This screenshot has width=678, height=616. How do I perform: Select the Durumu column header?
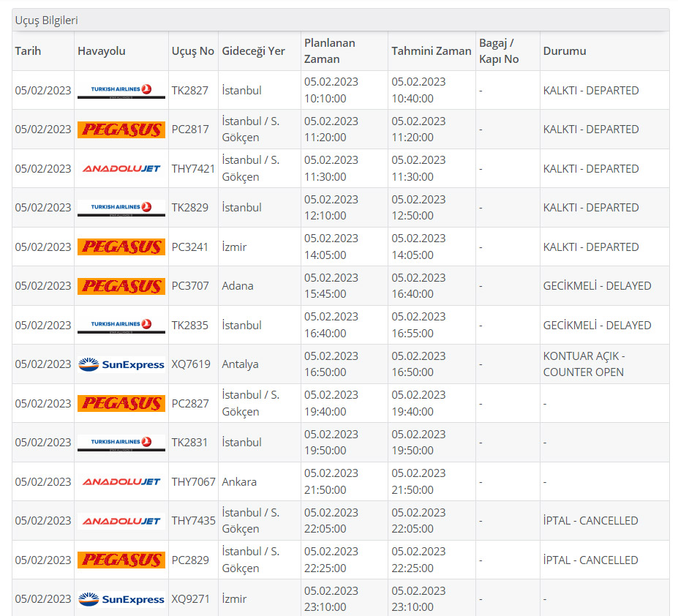(564, 51)
